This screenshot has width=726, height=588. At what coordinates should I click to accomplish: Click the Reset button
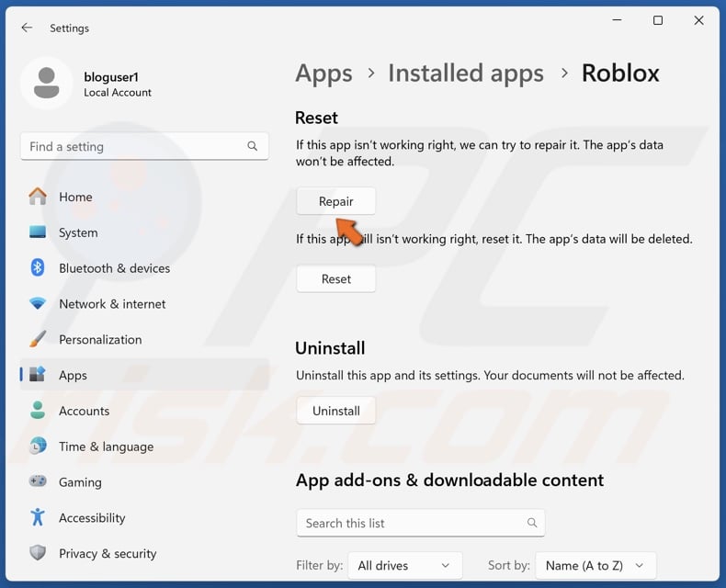pos(335,279)
